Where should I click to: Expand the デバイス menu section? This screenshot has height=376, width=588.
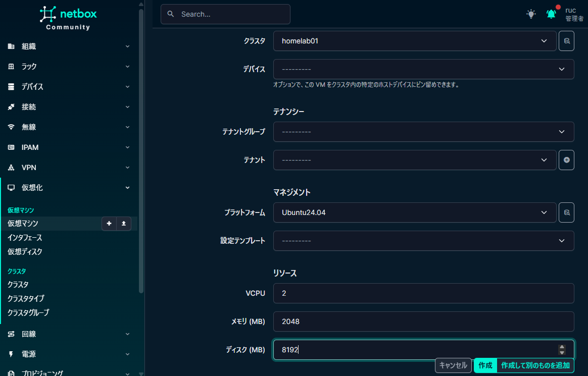[127, 86]
